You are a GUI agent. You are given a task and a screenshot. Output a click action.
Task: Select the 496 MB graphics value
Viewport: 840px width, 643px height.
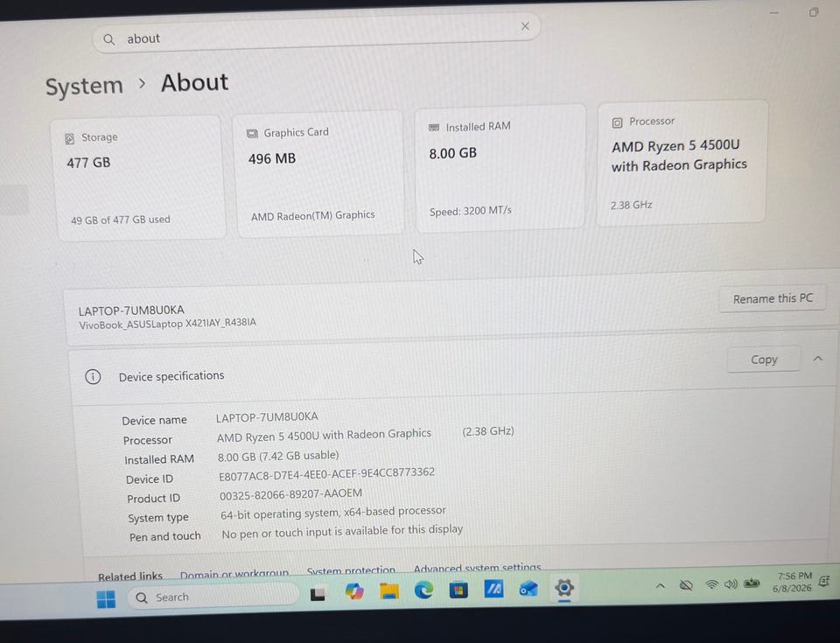[271, 158]
